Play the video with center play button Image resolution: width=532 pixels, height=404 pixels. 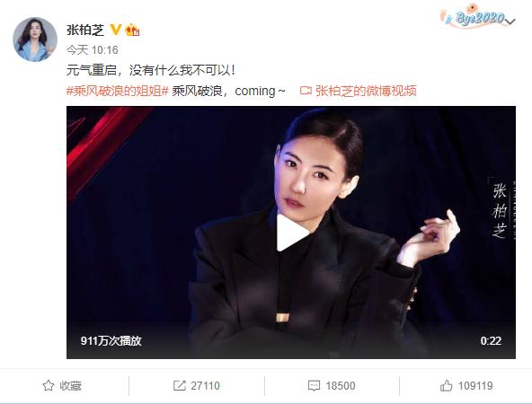(292, 233)
